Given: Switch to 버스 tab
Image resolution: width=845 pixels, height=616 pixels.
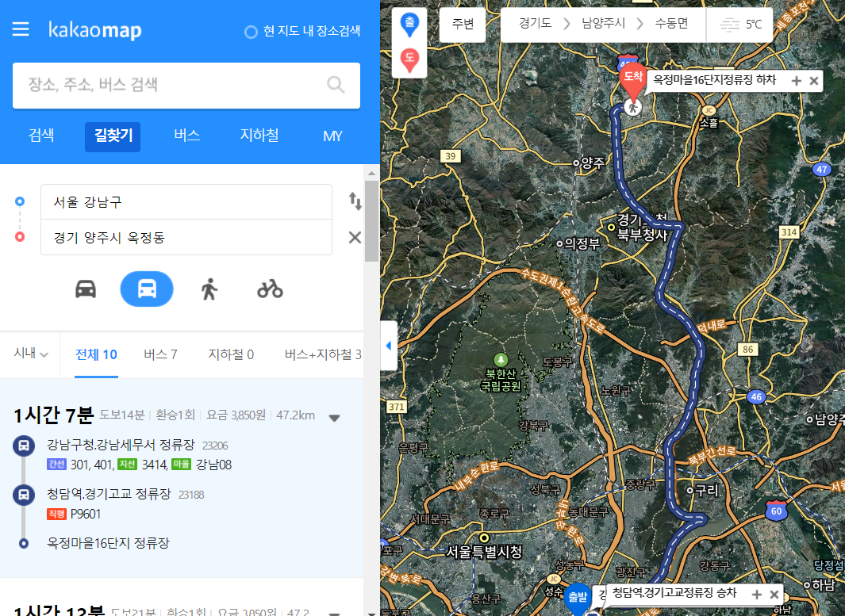Looking at the screenshot, I should [x=187, y=136].
